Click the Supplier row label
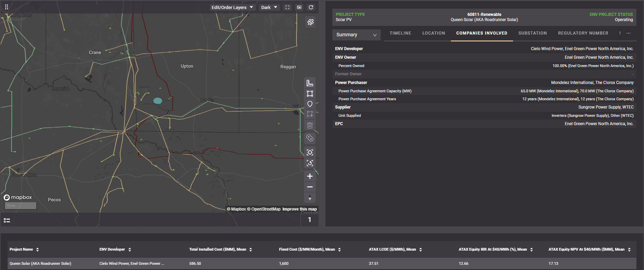644x270 pixels. click(343, 107)
